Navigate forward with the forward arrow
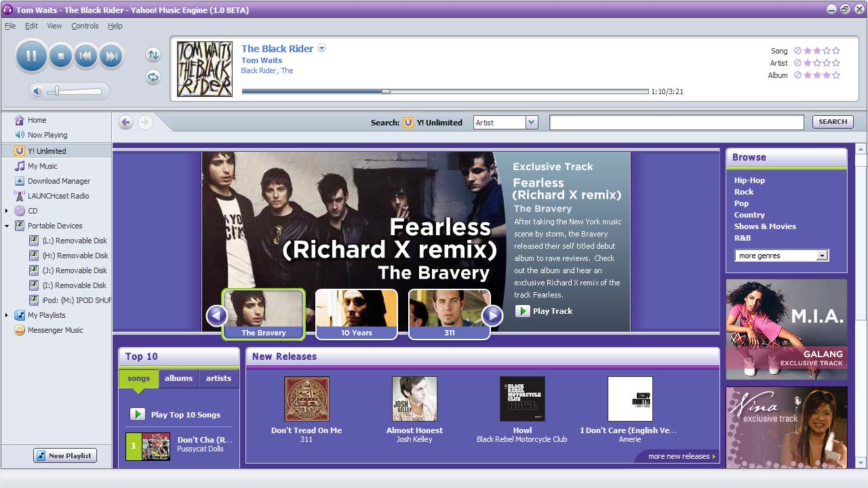The image size is (868, 488). 145,122
